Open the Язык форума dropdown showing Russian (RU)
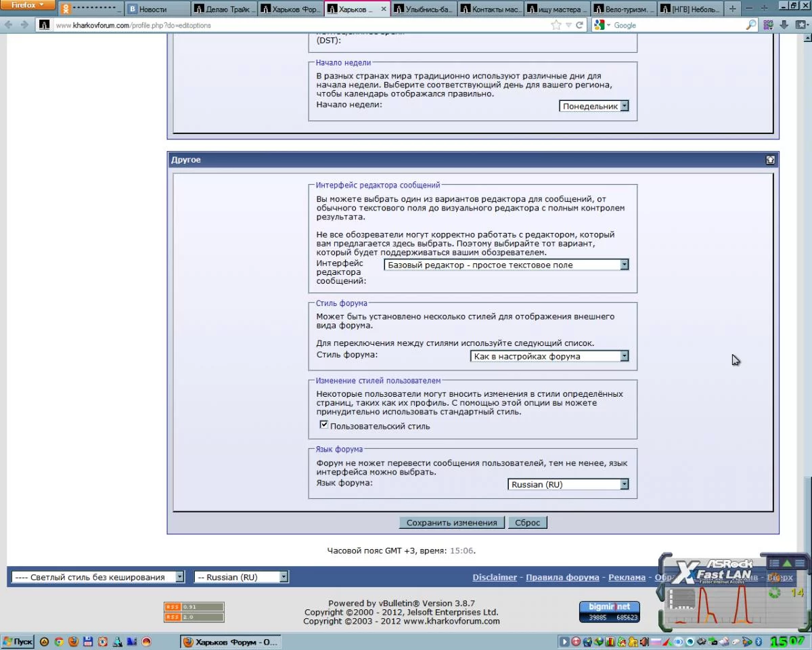The height and width of the screenshot is (650, 812). coord(568,484)
